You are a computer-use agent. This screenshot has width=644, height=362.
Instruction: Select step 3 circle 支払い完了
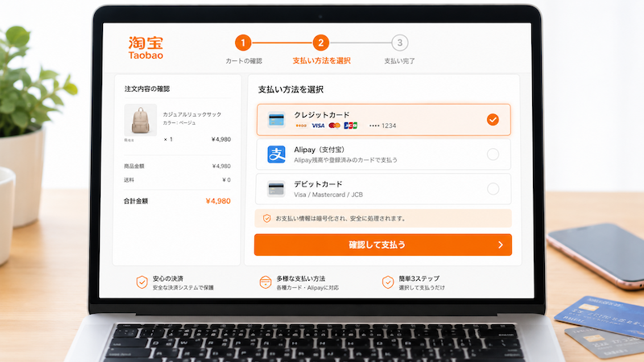(399, 43)
